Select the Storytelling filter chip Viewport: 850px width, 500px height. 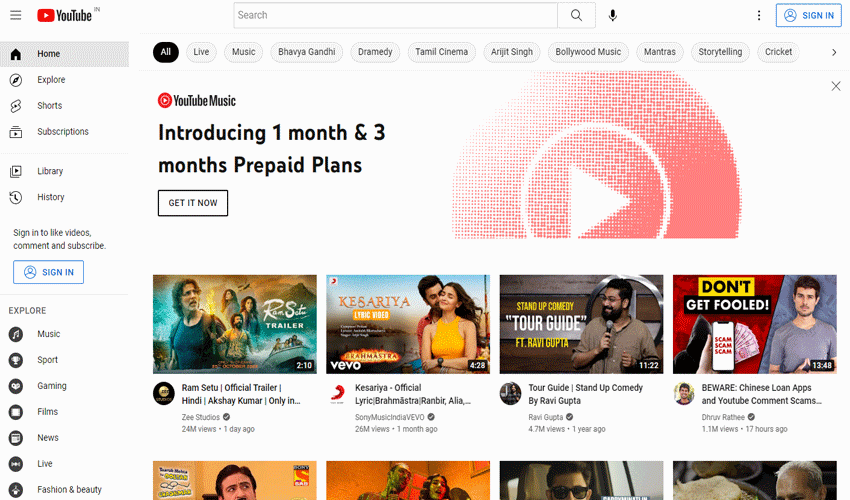tap(720, 52)
